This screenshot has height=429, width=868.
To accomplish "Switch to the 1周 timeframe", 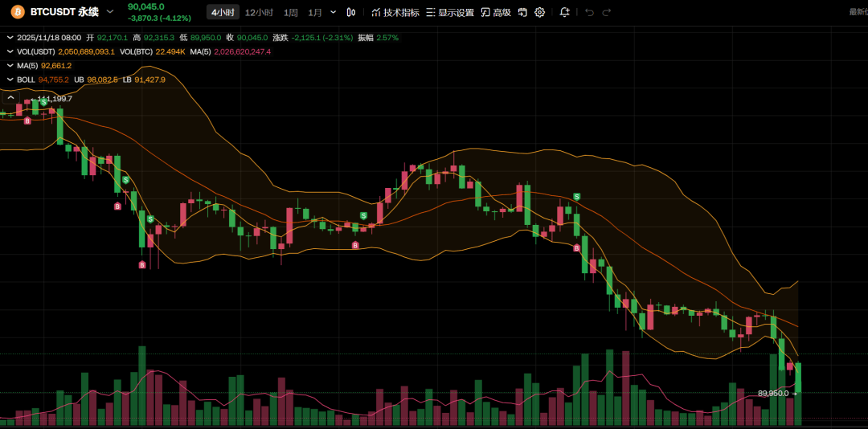I will (x=291, y=13).
